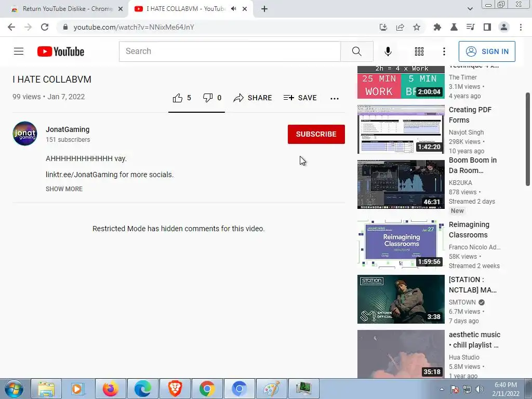This screenshot has height=399, width=532.
Task: Open Boom Boom in Da Room thumbnail
Action: click(401, 184)
